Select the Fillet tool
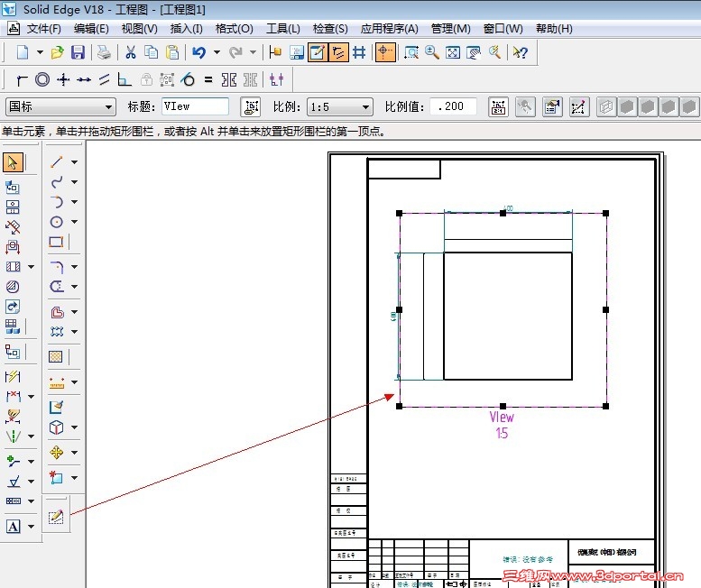This screenshot has height=588, width=701. click(56, 267)
